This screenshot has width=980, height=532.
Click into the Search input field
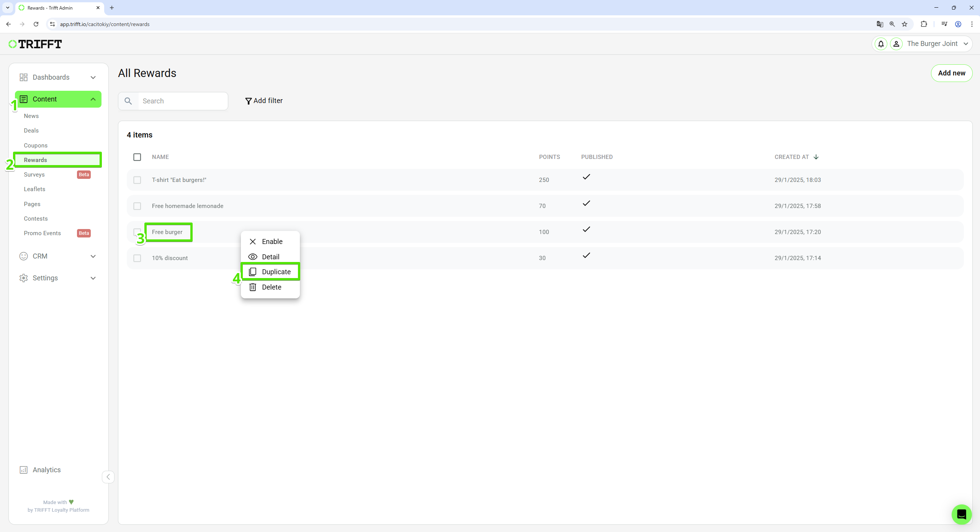[182, 101]
